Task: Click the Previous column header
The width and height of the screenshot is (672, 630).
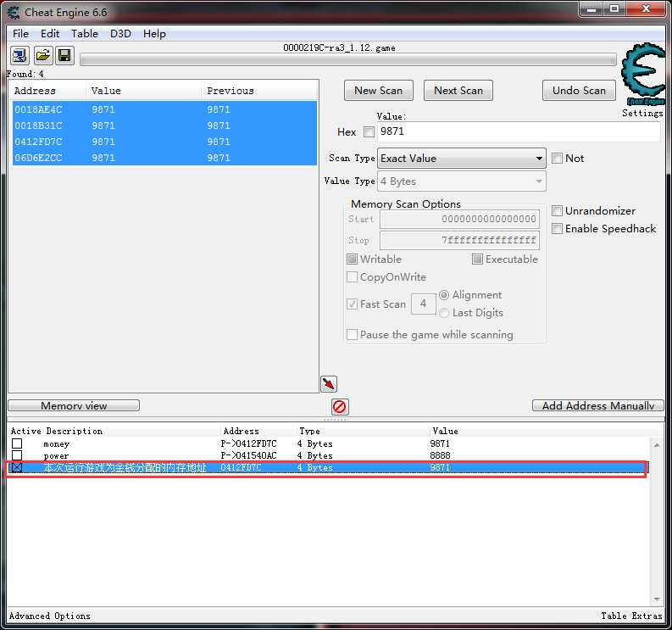Action: tap(230, 91)
